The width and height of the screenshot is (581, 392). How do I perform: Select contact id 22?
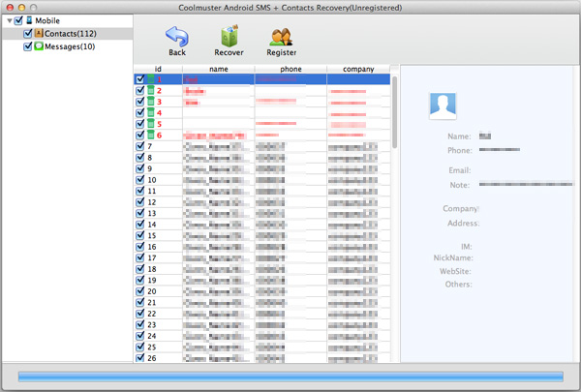[262, 314]
